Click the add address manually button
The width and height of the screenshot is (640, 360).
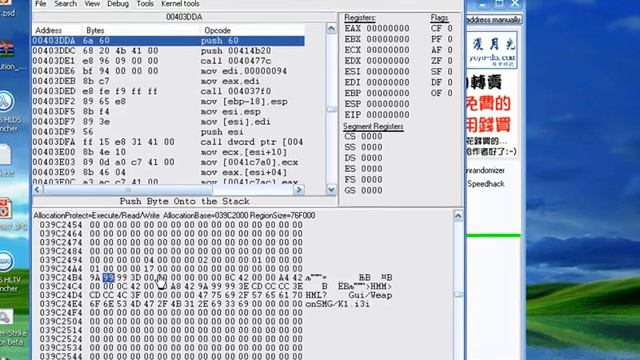pos(493,20)
